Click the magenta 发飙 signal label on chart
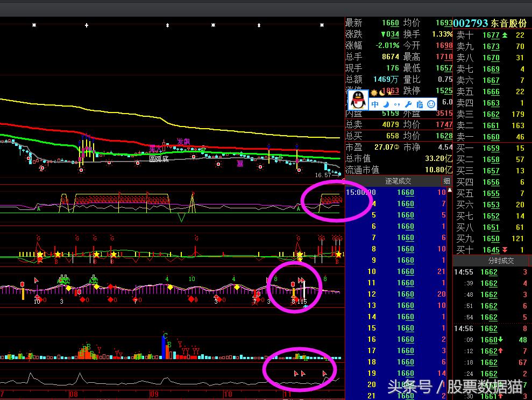 coord(183,142)
